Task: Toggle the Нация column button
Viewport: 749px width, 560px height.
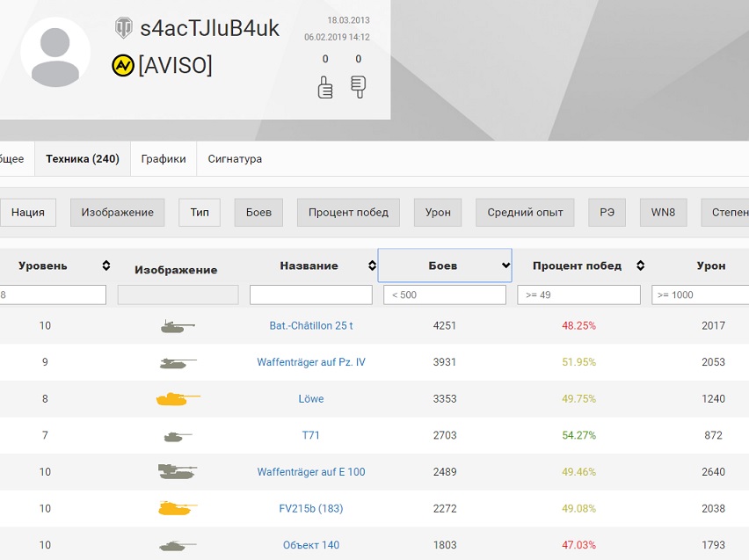Action: (x=28, y=213)
